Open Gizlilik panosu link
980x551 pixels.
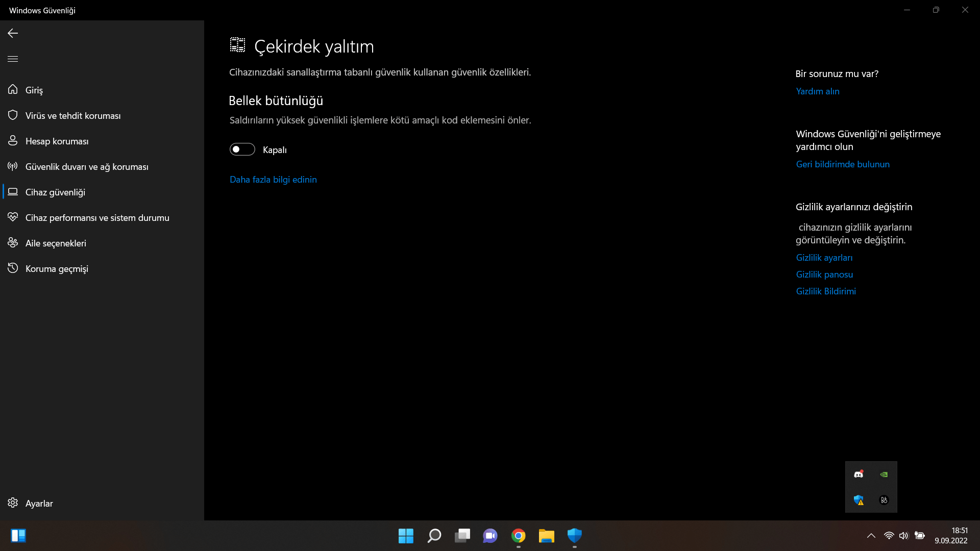click(824, 274)
